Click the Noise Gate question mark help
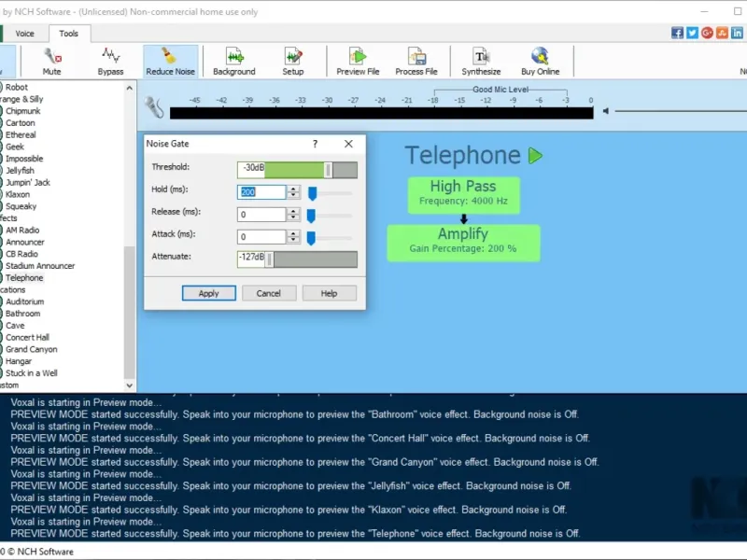This screenshot has height=560, width=747. point(315,144)
